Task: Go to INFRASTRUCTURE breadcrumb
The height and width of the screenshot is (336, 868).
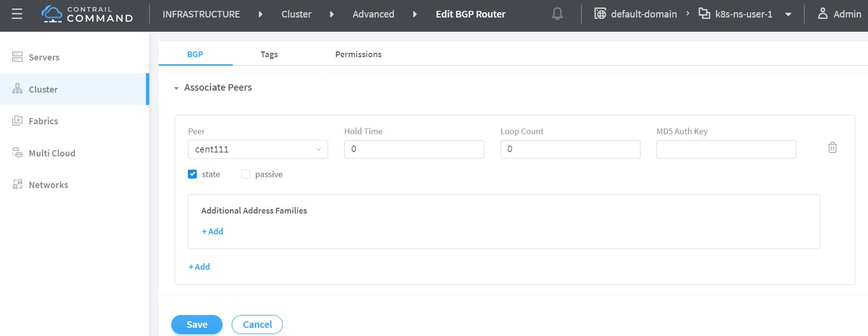Action: coord(201,14)
